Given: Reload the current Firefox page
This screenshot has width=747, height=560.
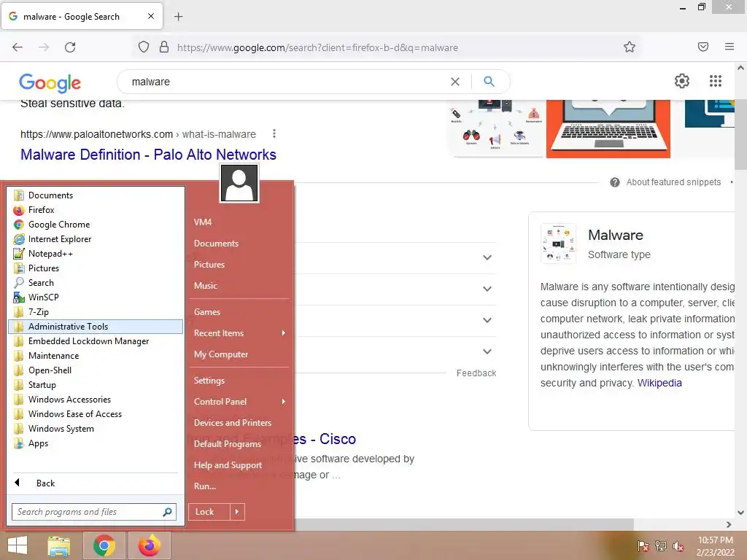Looking at the screenshot, I should click(x=70, y=47).
